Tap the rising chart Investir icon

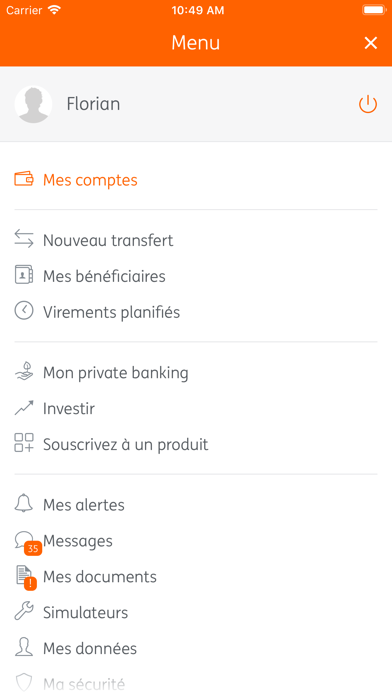(x=24, y=408)
